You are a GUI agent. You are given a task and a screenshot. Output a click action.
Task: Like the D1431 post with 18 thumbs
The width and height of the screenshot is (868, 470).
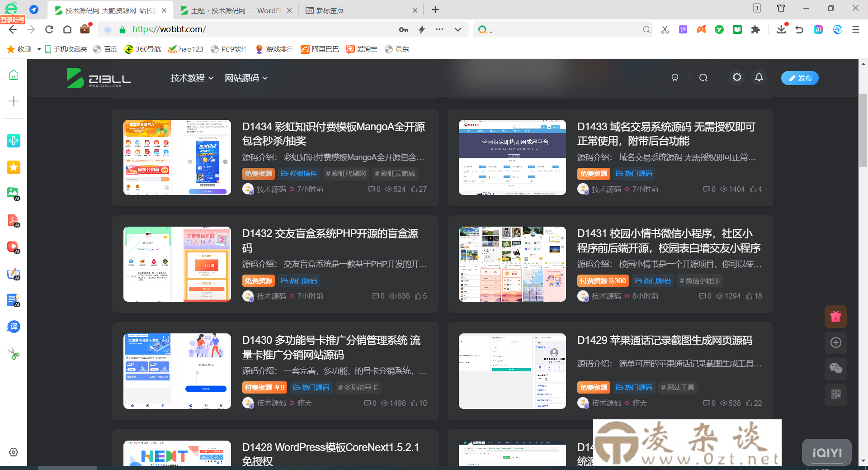pos(754,296)
